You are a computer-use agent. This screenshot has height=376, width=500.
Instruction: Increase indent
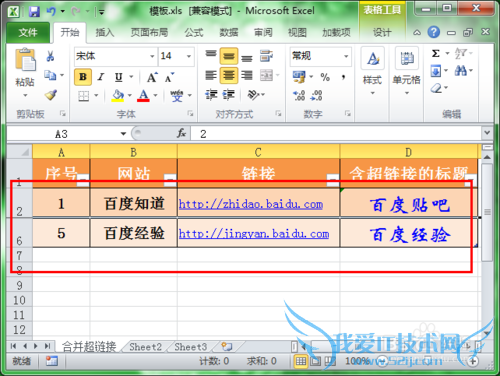(x=228, y=95)
